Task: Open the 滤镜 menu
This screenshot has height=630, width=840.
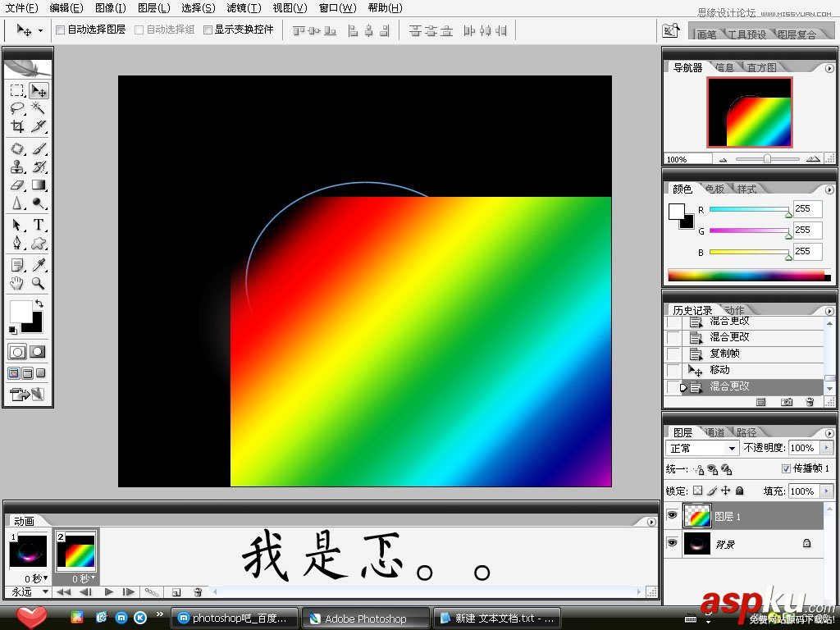Action: point(244,8)
